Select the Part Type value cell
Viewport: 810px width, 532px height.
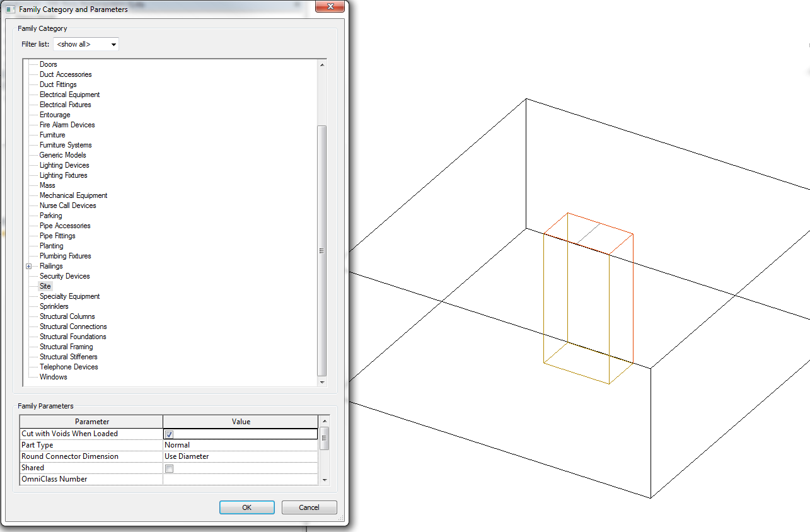pyautogui.click(x=240, y=445)
